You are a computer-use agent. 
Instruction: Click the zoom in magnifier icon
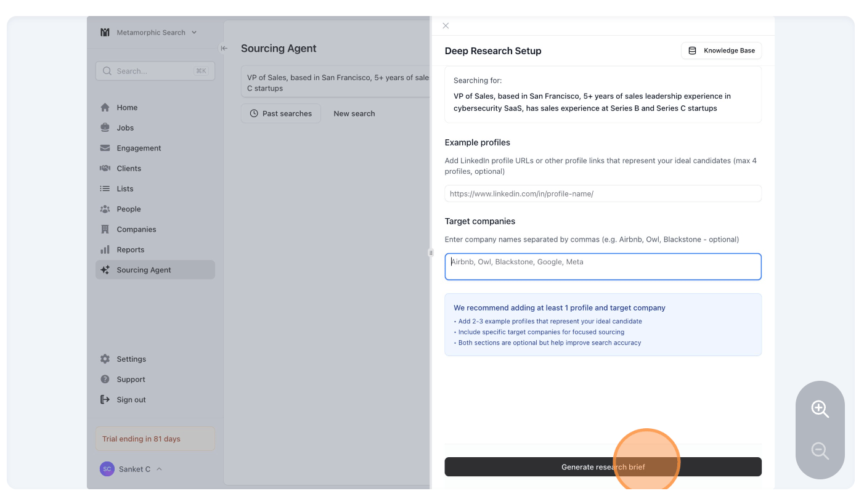(x=820, y=408)
